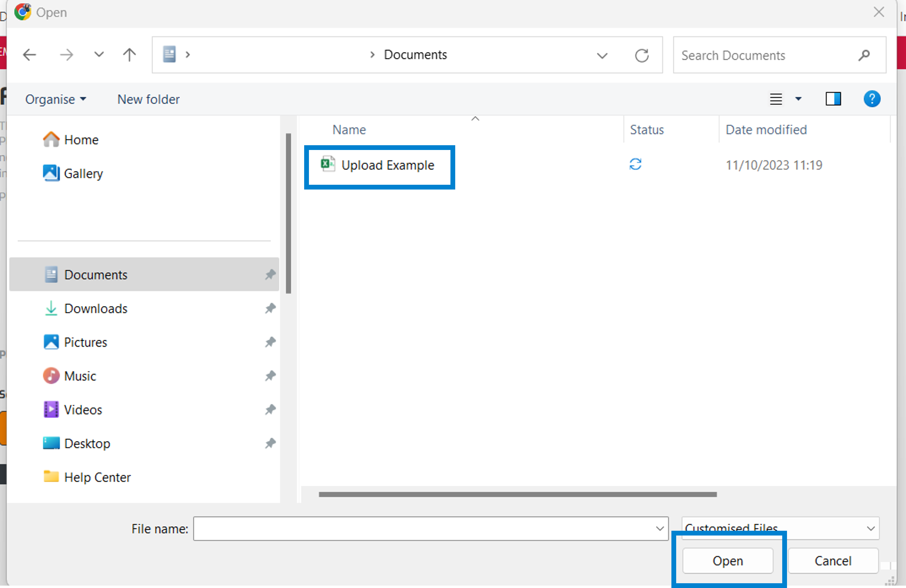Go back to previous folder
906x588 pixels.
point(29,55)
